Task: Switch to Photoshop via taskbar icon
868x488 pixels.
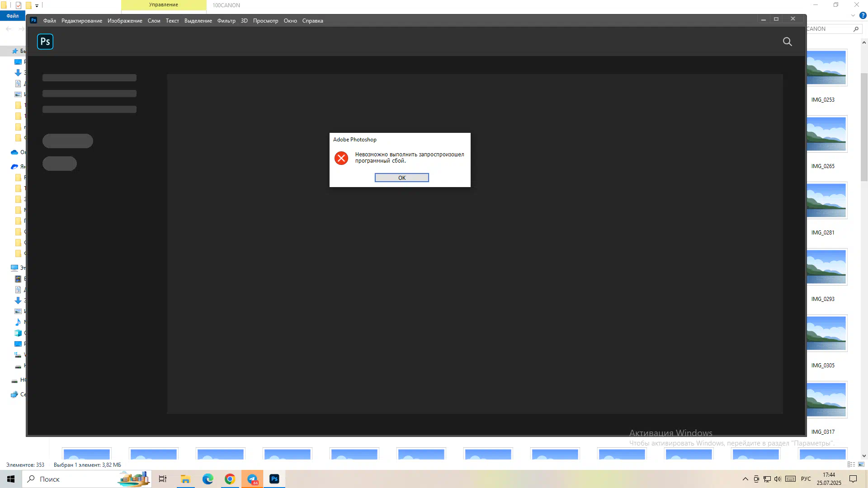Action: click(274, 479)
